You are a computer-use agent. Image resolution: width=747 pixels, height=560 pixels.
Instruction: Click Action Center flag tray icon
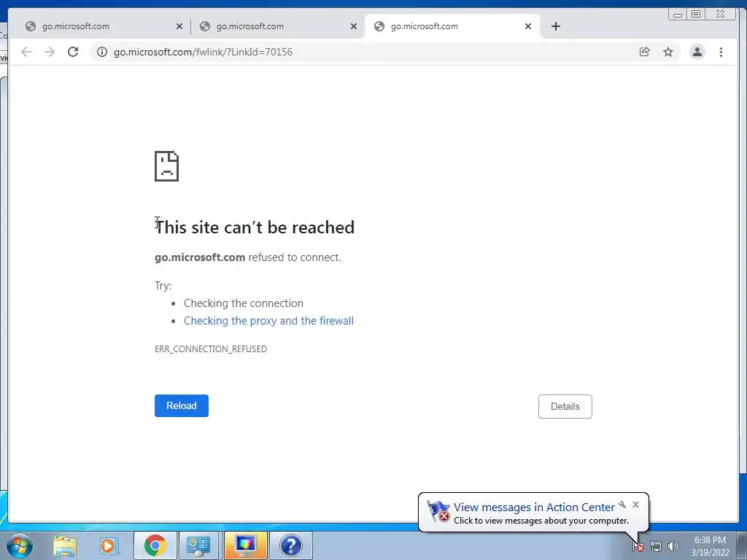click(638, 547)
